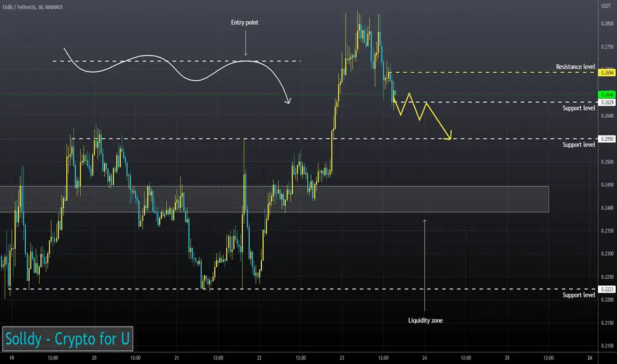617x364 pixels.
Task: Select the Support level label beneath 0.2550 line
Action: click(579, 145)
